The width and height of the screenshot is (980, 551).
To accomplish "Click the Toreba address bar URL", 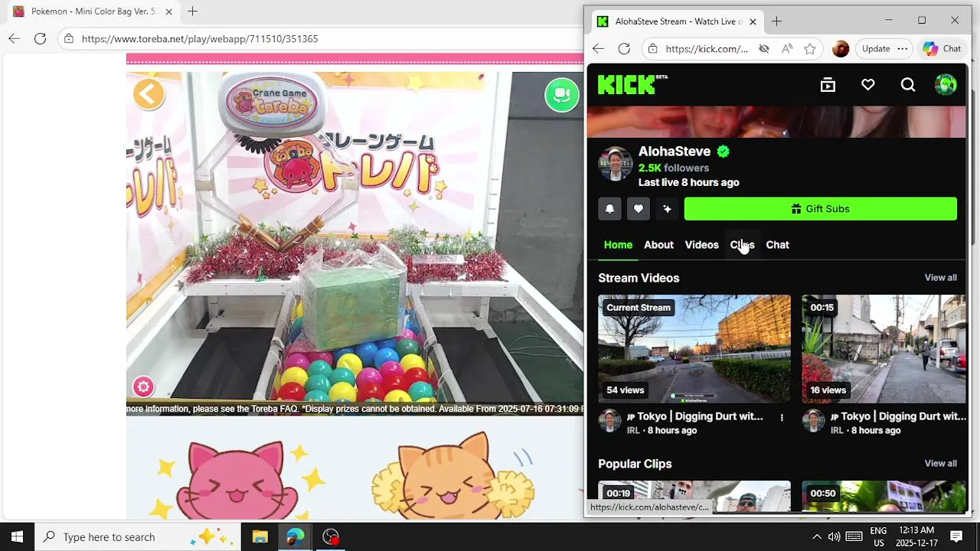I will pos(200,38).
